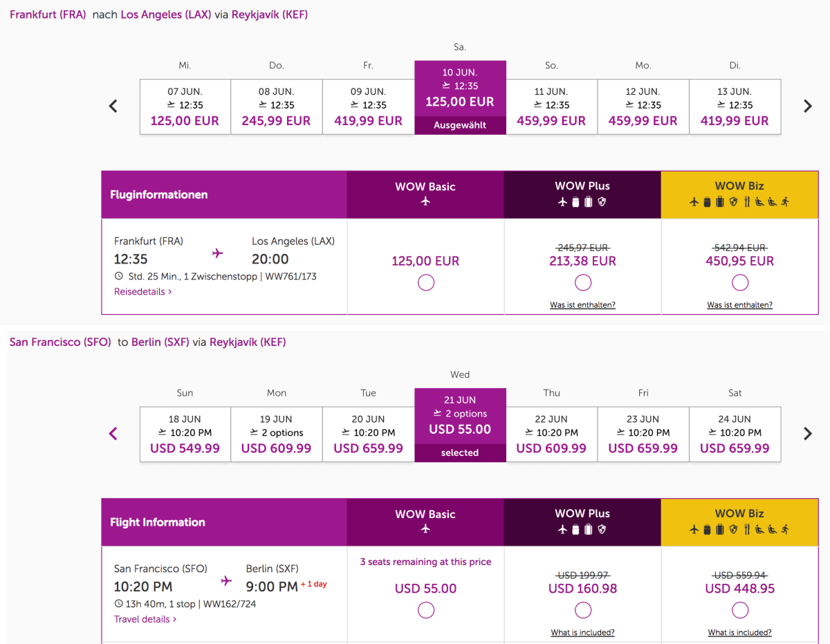The height and width of the screenshot is (644, 830).
Task: Click clock icon beside 13h 40m duration
Action: (x=118, y=604)
